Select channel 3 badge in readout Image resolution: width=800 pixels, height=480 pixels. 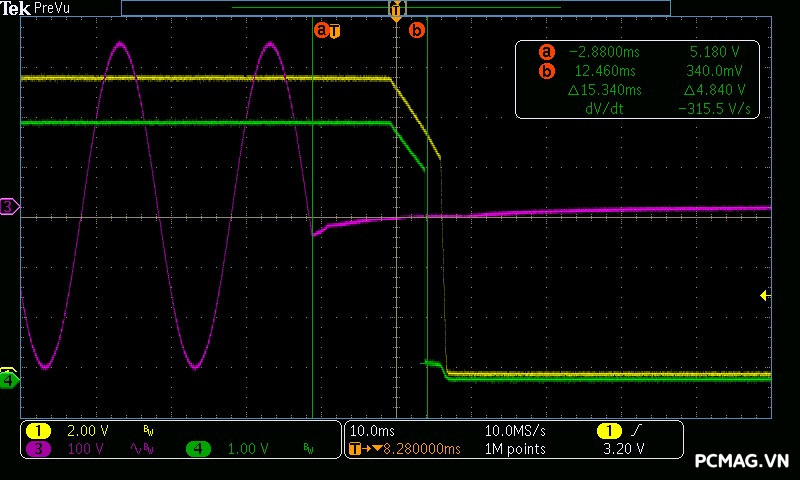click(38, 449)
